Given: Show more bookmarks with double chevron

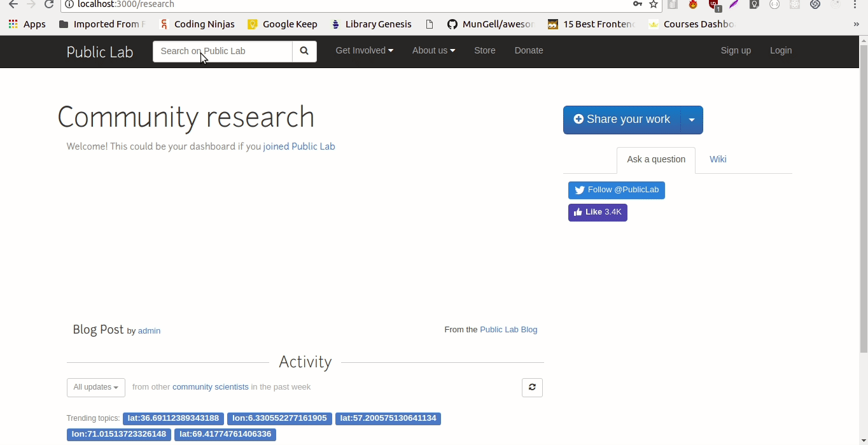Looking at the screenshot, I should point(856,24).
